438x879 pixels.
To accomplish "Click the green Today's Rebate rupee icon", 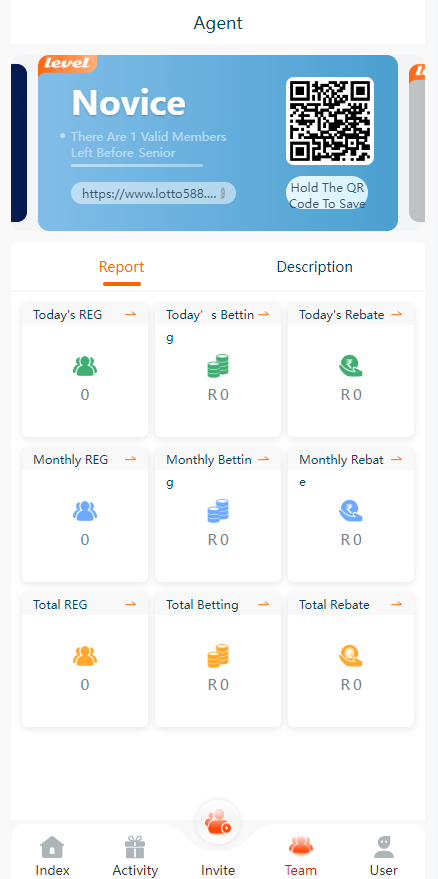I will [351, 366].
